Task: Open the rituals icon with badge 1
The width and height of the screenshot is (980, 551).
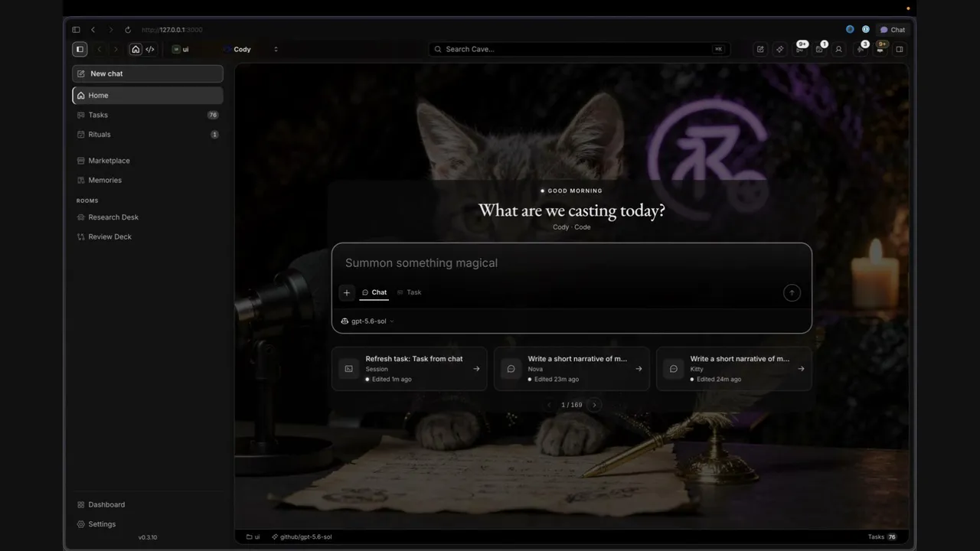Action: coord(820,48)
